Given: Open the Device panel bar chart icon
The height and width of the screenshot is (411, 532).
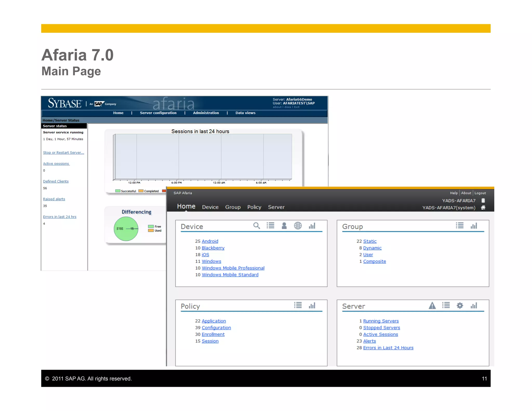Looking at the screenshot, I should click(x=312, y=226).
